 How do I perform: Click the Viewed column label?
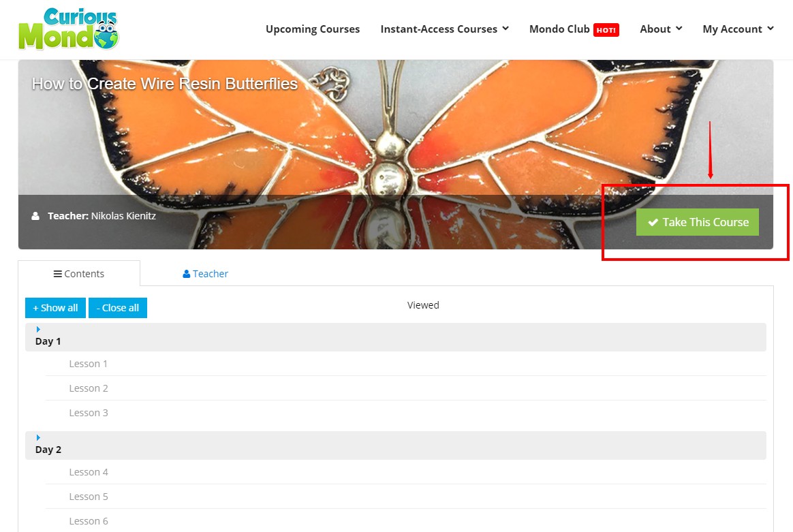point(423,305)
